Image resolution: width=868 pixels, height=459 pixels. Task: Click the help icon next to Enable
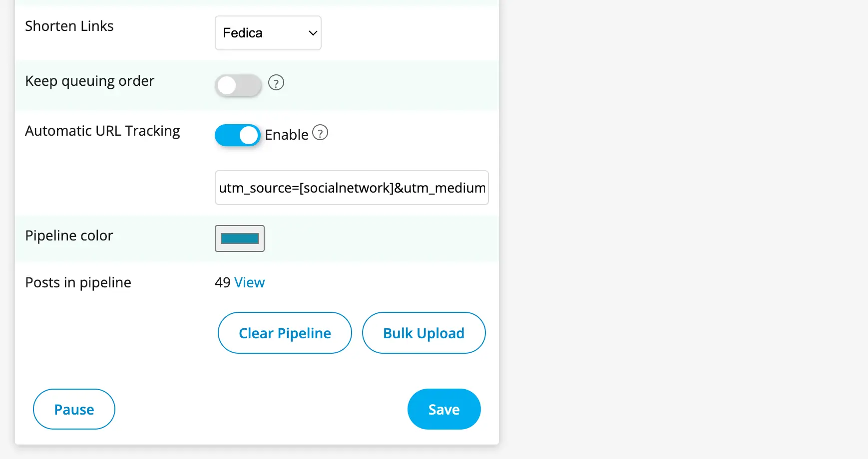pyautogui.click(x=320, y=133)
